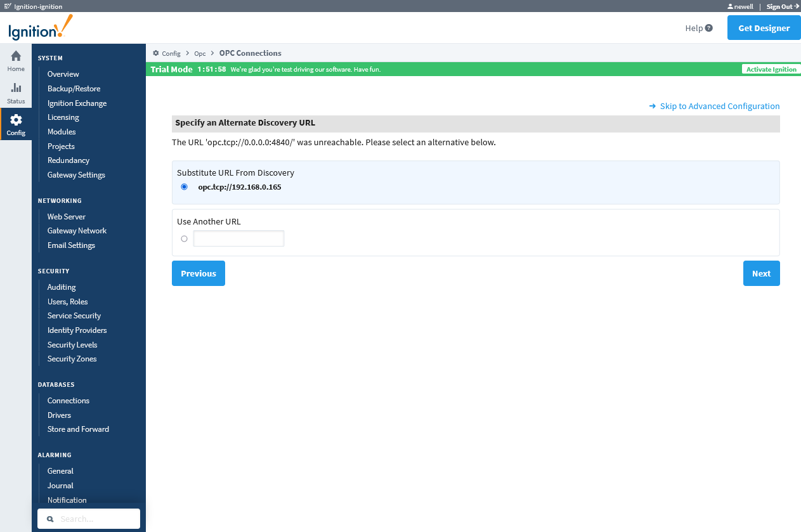Image resolution: width=801 pixels, height=532 pixels.
Task: Click the Get Designer button
Action: pyautogui.click(x=764, y=28)
